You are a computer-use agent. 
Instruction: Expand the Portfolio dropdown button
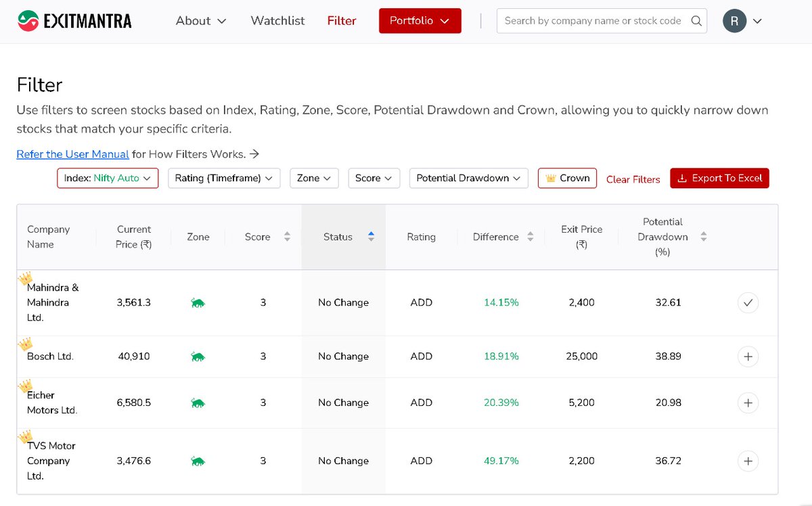click(x=420, y=21)
